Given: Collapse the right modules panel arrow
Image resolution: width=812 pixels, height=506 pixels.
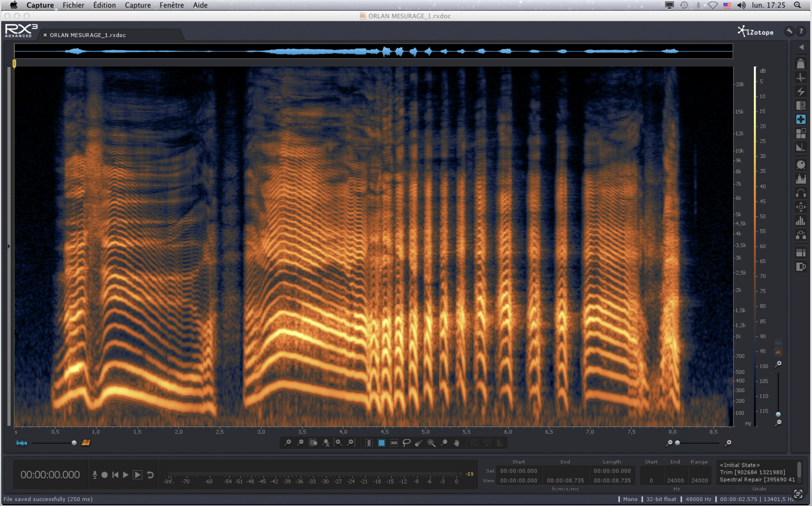Looking at the screenshot, I should tap(801, 47).
